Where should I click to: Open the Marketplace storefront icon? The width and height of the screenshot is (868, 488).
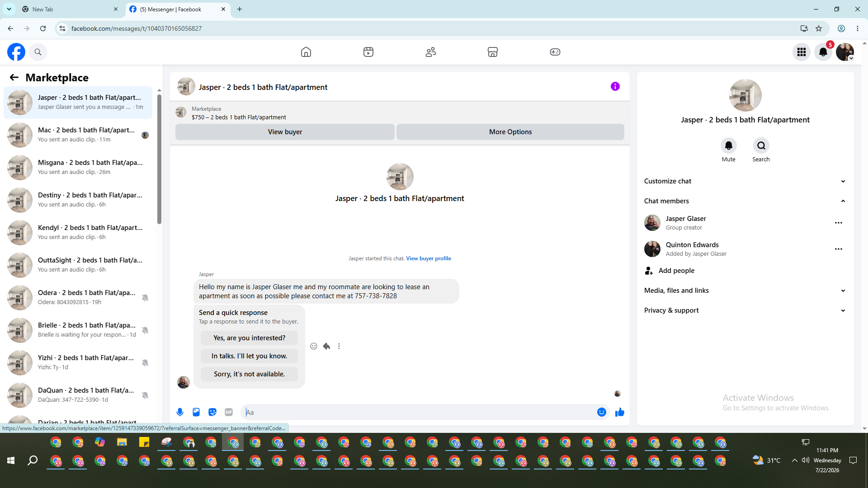(493, 52)
